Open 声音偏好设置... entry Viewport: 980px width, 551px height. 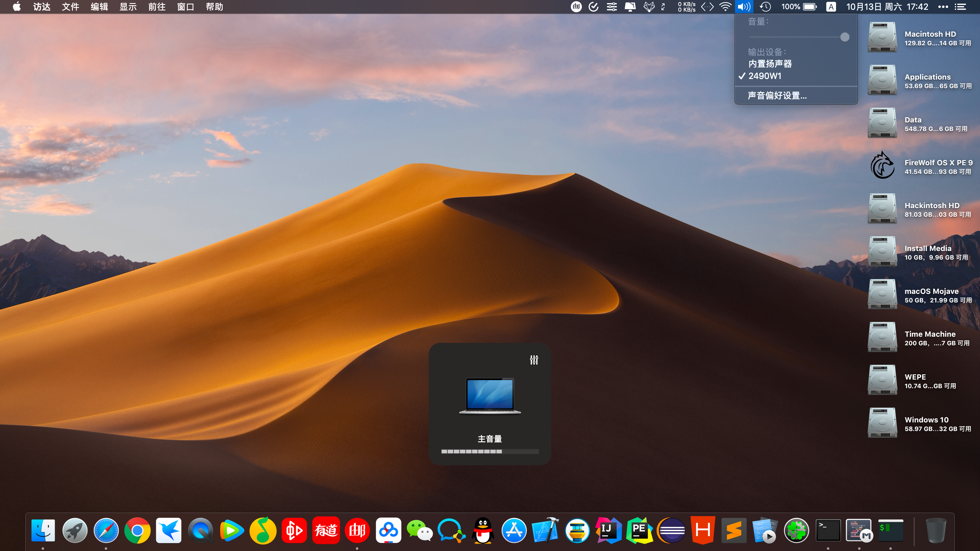point(777,96)
